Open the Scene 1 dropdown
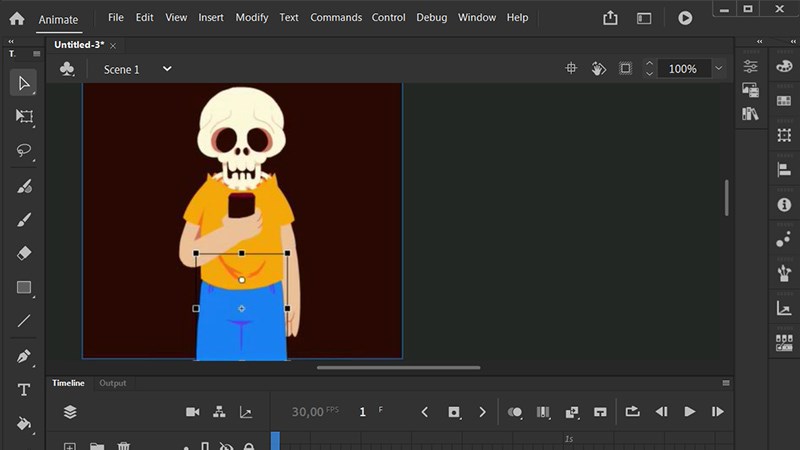 point(167,69)
